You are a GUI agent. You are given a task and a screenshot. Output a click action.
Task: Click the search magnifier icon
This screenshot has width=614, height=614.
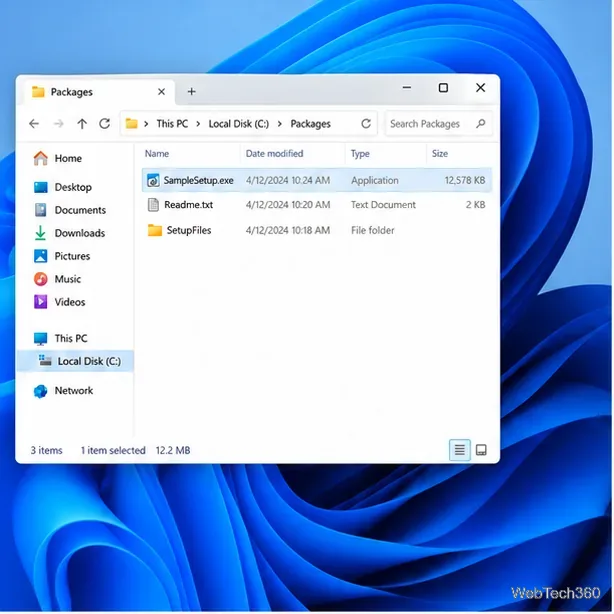click(x=480, y=124)
